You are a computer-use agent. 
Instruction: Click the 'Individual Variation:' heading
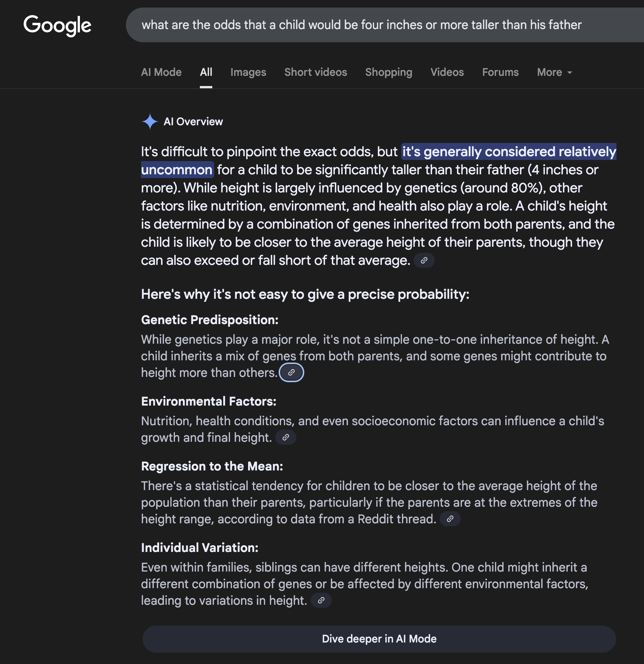pyautogui.click(x=200, y=548)
